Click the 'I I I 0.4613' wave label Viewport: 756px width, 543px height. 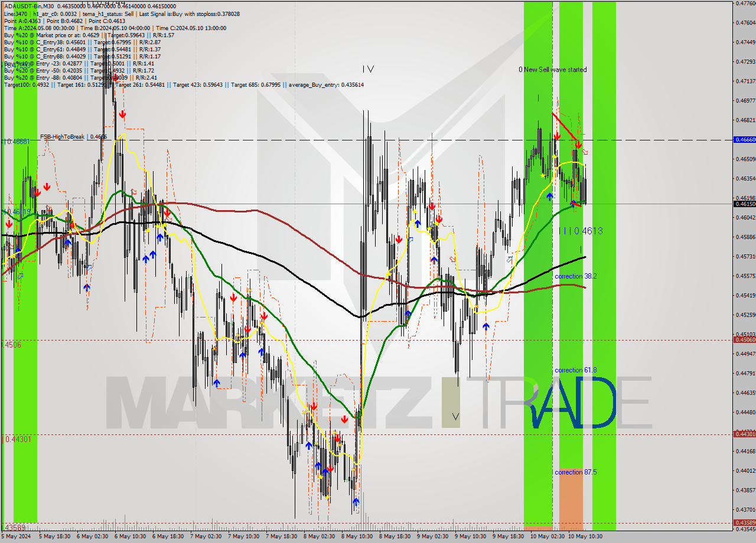click(581, 231)
